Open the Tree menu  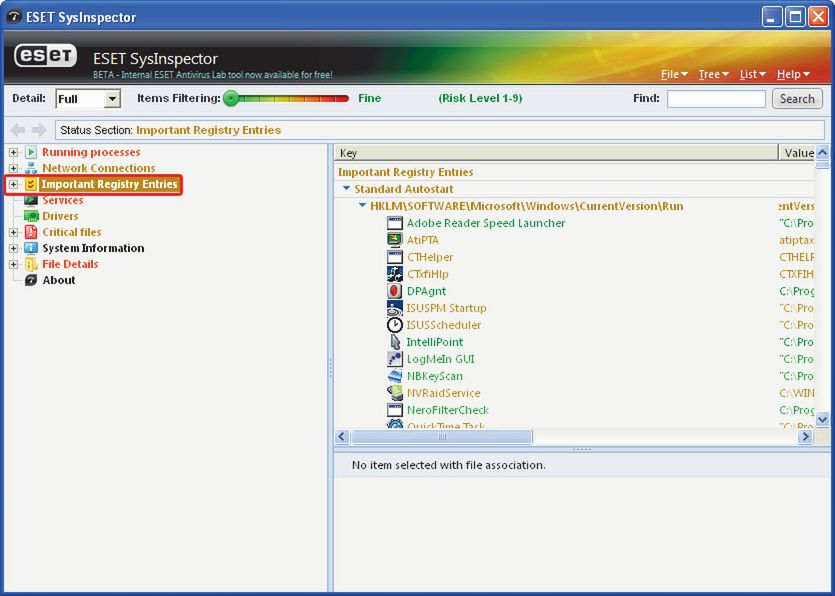[714, 75]
